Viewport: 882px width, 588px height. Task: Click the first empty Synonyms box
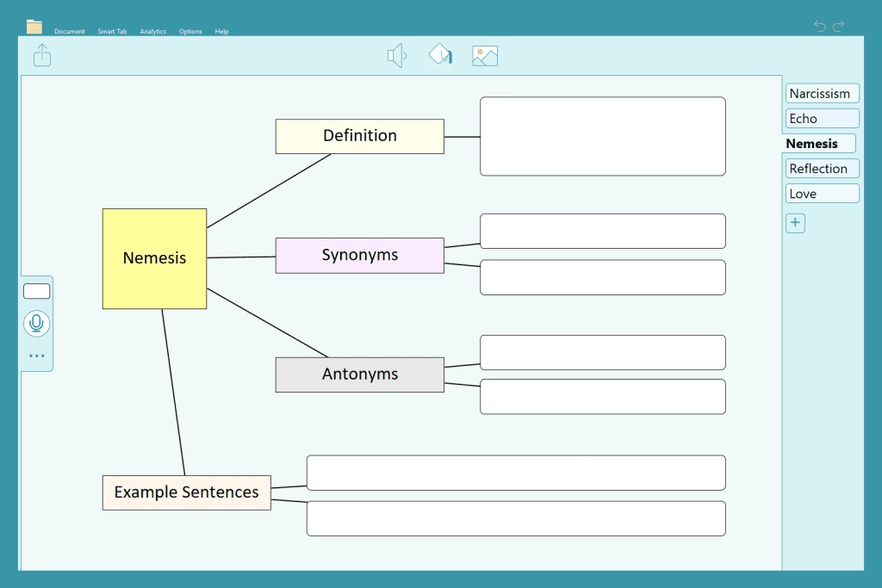coord(603,231)
